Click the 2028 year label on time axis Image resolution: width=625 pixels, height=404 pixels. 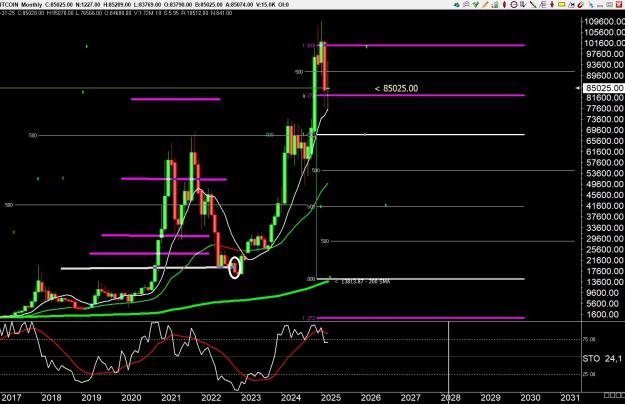(x=450, y=398)
